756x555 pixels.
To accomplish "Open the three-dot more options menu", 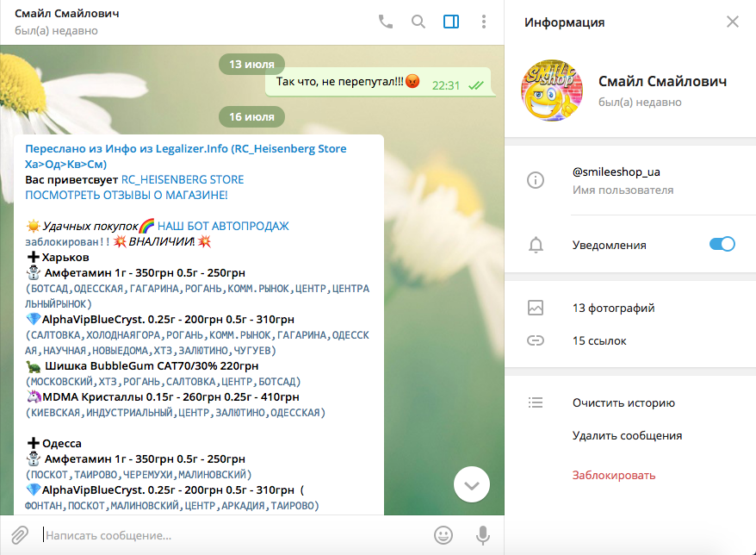I will coord(484,22).
